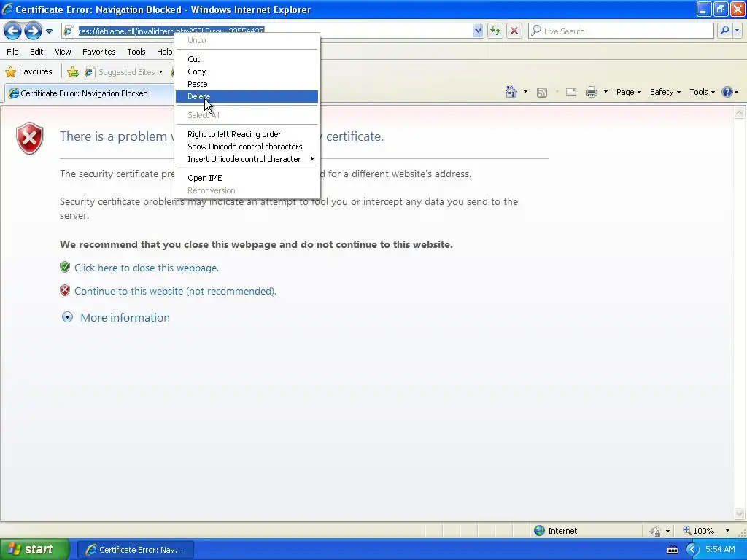Go forward with the Forward arrow button
747x560 pixels.
pos(33,31)
